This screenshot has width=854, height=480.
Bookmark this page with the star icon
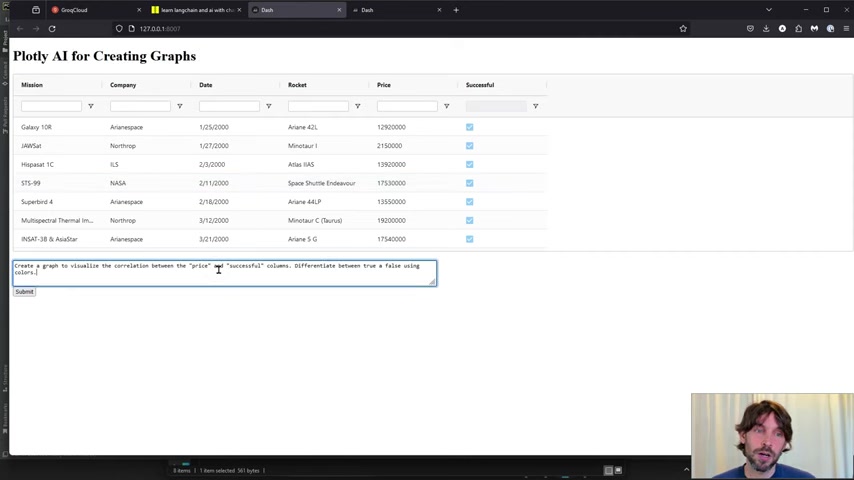683,29
